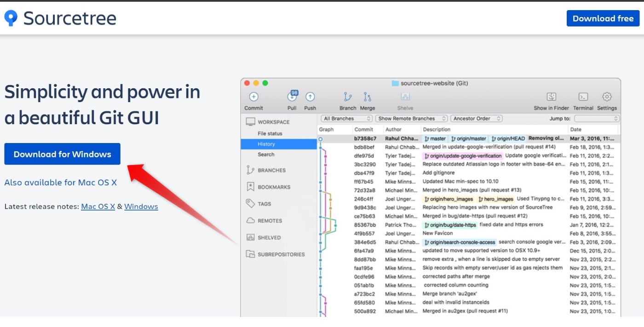Expand the SHELVED sidebar section
644x327 pixels.
coord(269,238)
